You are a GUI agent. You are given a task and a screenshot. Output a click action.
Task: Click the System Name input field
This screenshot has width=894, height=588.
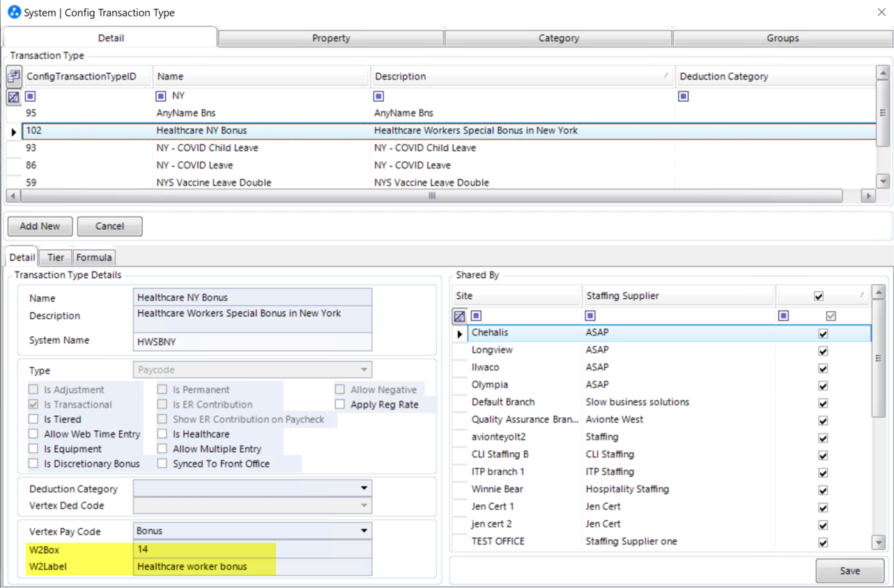[252, 341]
